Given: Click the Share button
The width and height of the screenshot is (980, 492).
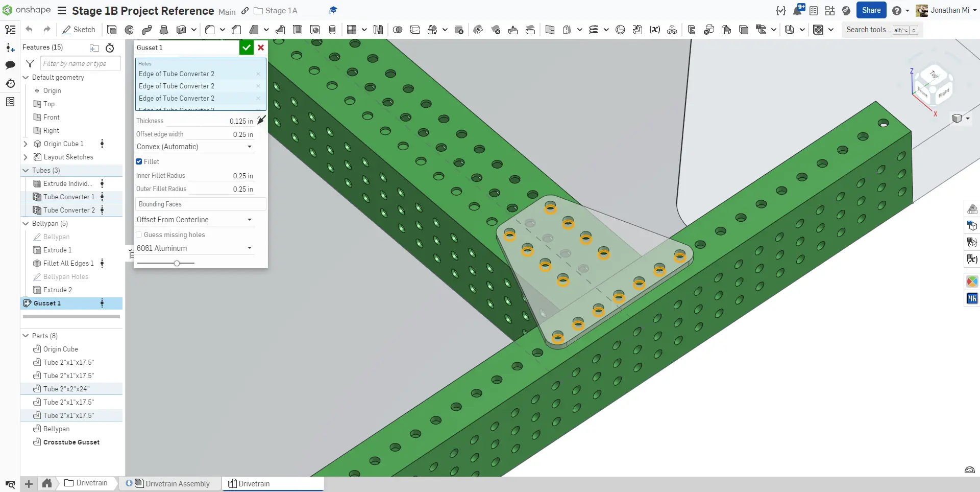Looking at the screenshot, I should click(871, 10).
